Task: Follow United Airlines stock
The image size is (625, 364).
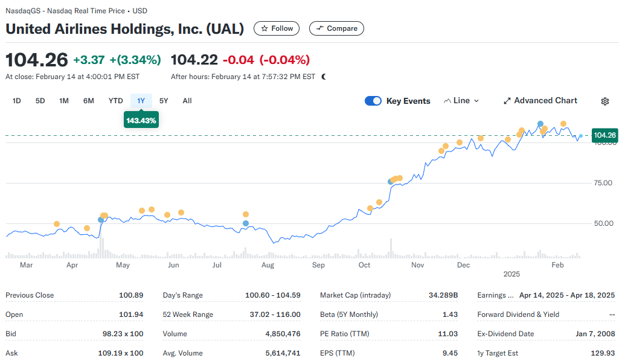Action: [277, 28]
